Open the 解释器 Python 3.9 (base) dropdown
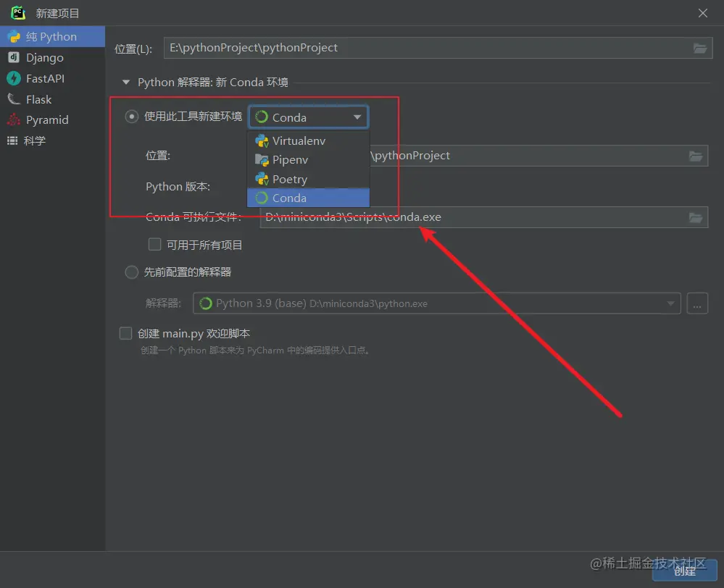This screenshot has height=588, width=724. [437, 303]
